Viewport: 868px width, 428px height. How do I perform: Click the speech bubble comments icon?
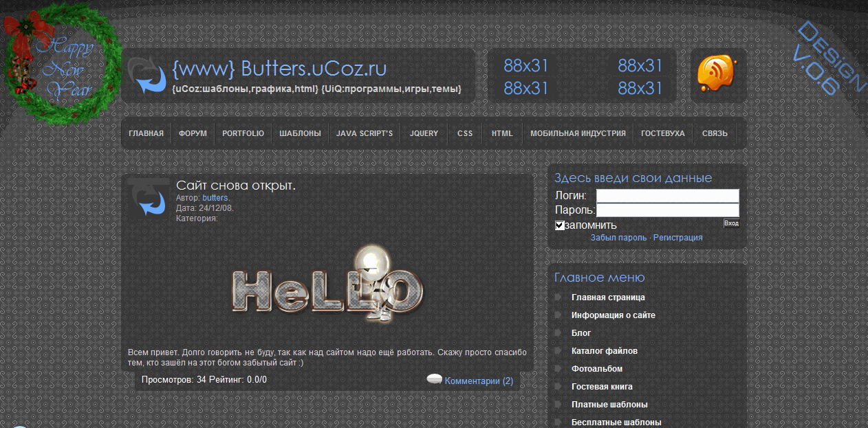coord(434,379)
